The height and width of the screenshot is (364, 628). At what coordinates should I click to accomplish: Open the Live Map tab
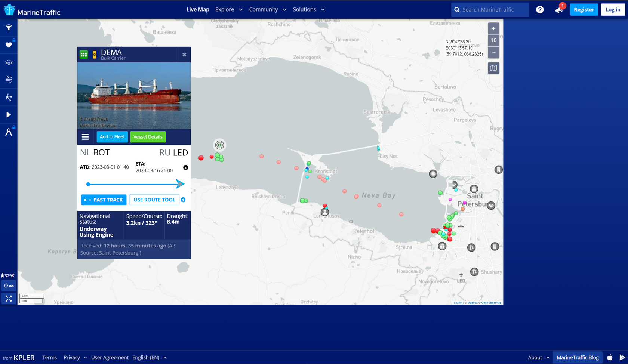click(198, 9)
